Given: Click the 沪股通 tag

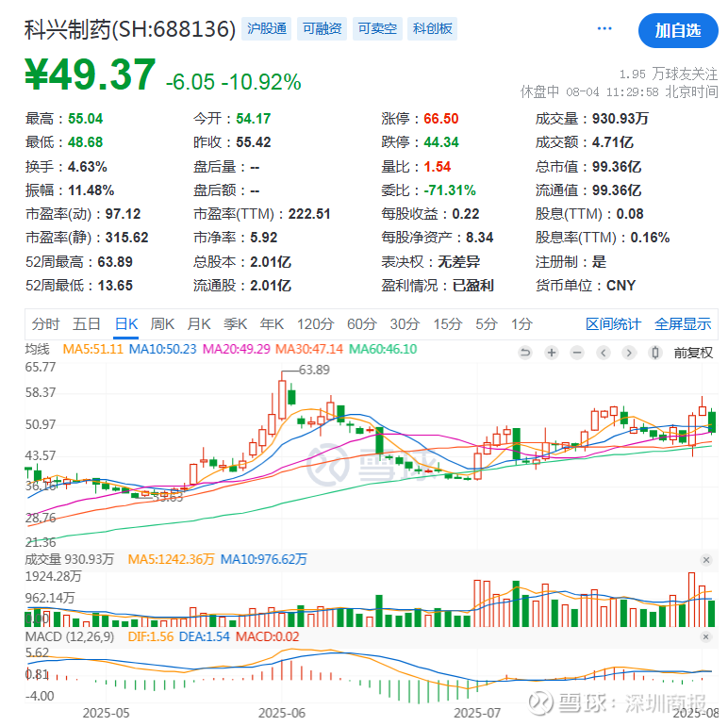Looking at the screenshot, I should [267, 29].
